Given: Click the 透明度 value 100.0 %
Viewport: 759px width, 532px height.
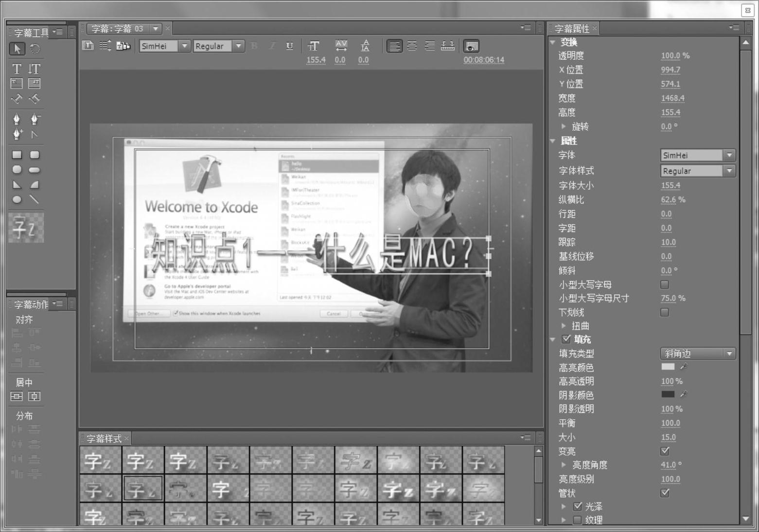Looking at the screenshot, I should click(x=675, y=56).
